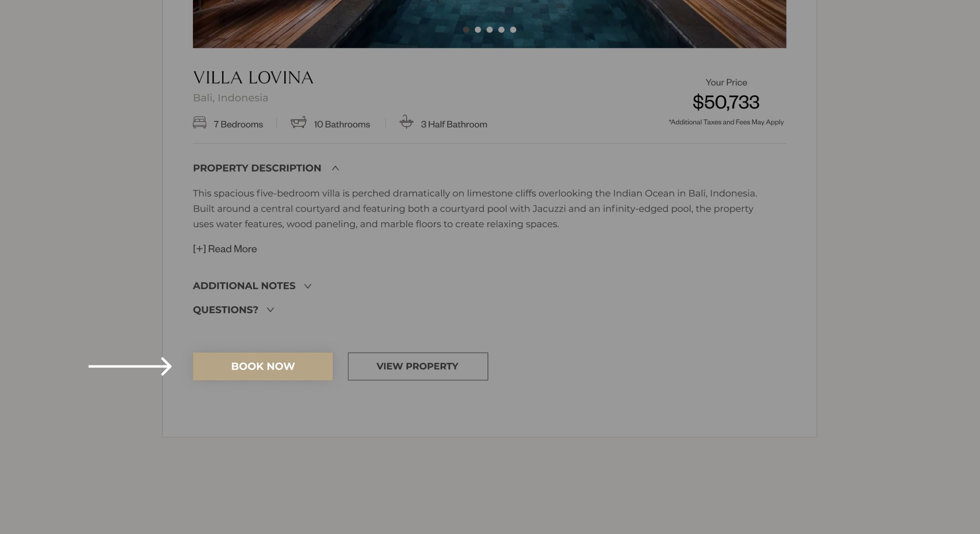Select the fourth carousel dot
The width and height of the screenshot is (980, 534).
point(501,30)
